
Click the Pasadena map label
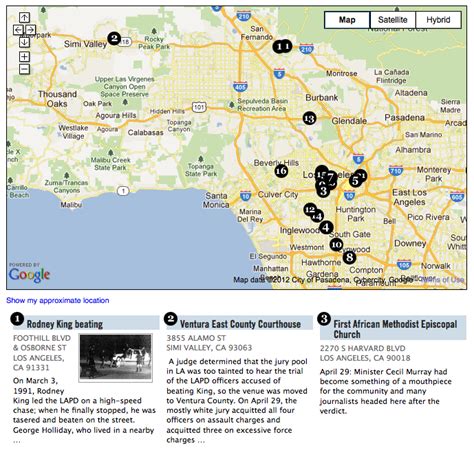tap(404, 118)
